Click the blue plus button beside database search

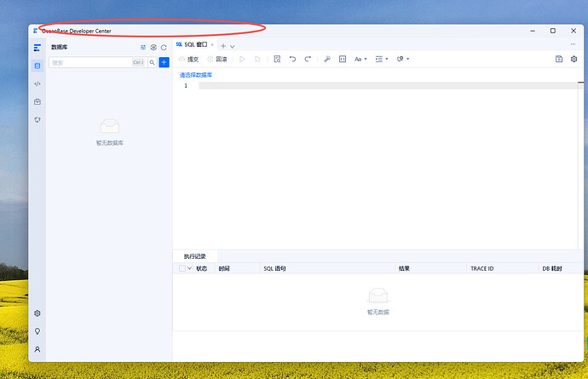tap(164, 62)
